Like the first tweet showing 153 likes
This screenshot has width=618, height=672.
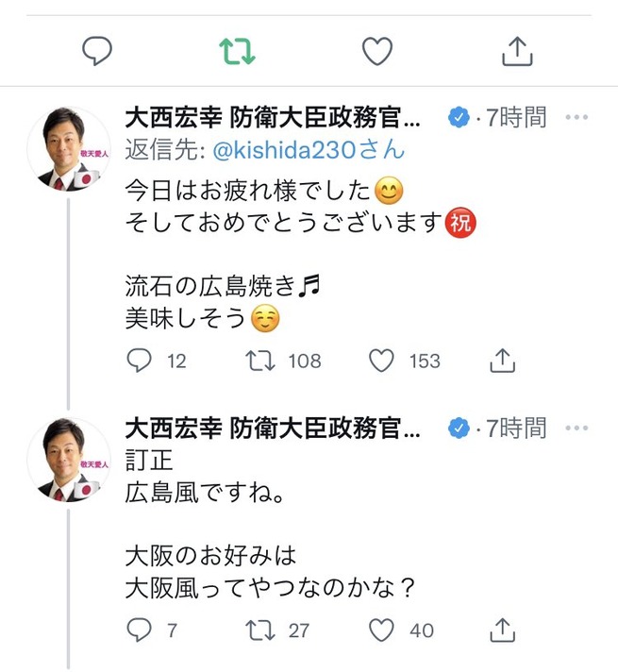pyautogui.click(x=381, y=360)
